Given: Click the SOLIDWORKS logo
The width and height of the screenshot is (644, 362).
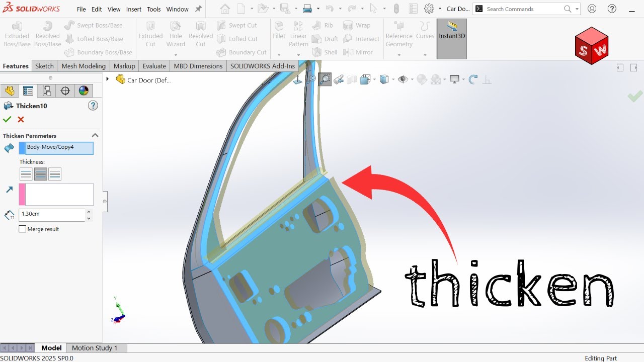Looking at the screenshot, I should pyautogui.click(x=31, y=9).
